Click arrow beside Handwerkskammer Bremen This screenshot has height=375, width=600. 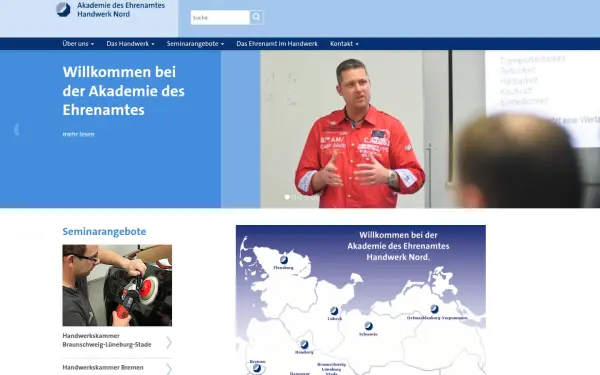169,369
